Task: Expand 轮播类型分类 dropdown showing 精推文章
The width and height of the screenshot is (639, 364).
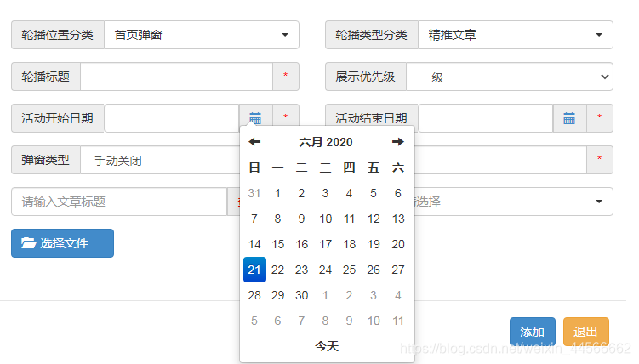Action: 516,35
